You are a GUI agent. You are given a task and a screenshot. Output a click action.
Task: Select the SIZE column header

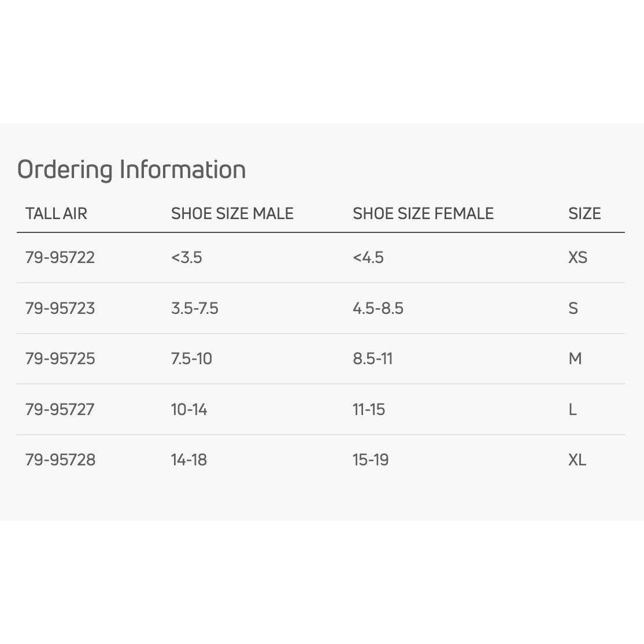pos(584,214)
